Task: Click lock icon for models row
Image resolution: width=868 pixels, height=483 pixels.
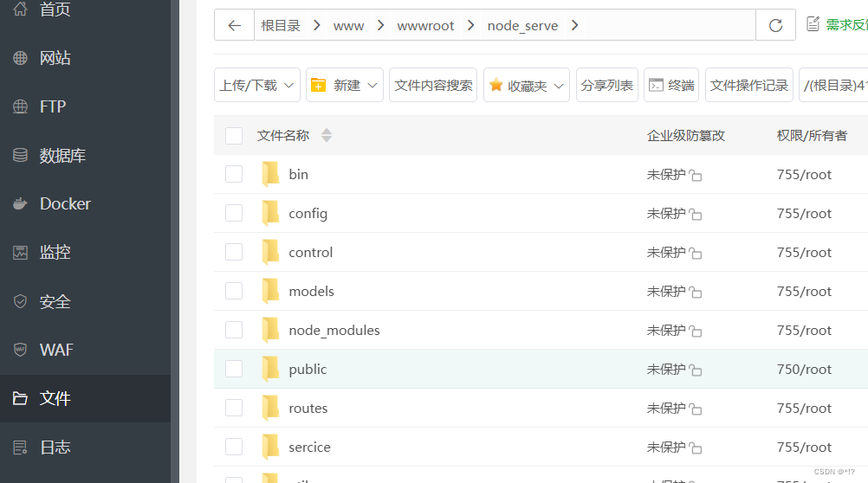Action: [x=696, y=292]
